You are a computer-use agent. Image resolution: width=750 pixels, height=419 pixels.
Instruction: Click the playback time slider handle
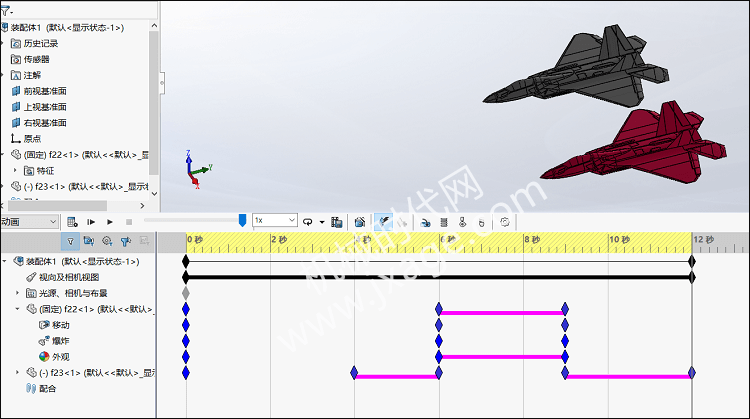tap(243, 220)
